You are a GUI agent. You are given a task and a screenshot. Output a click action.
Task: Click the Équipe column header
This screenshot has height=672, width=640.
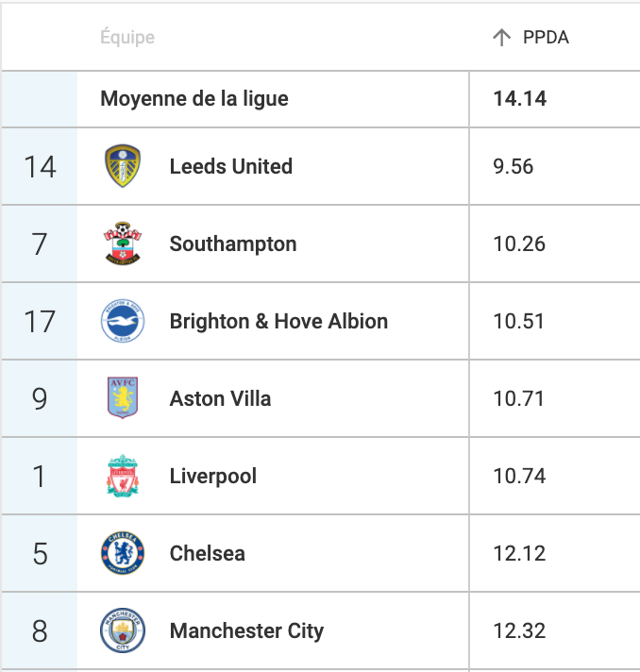point(127,38)
